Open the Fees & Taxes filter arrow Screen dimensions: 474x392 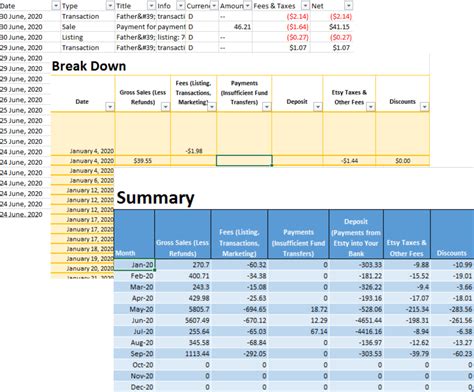[x=305, y=6]
